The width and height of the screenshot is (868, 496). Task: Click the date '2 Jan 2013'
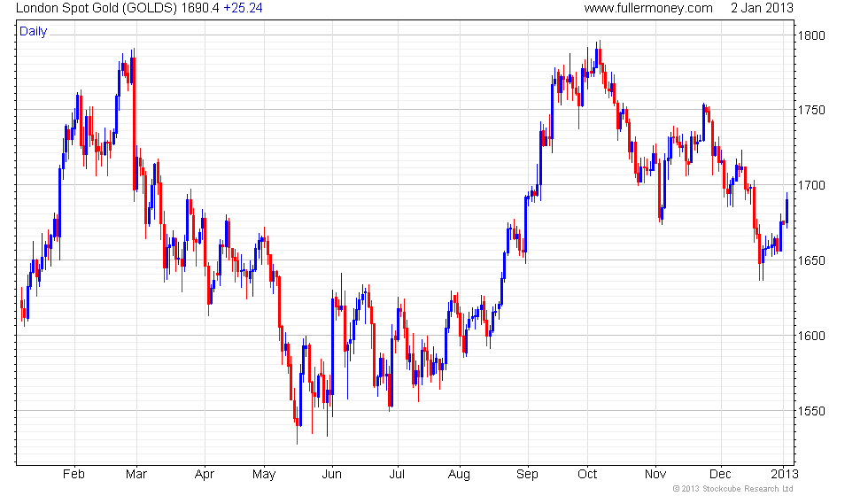pos(762,8)
